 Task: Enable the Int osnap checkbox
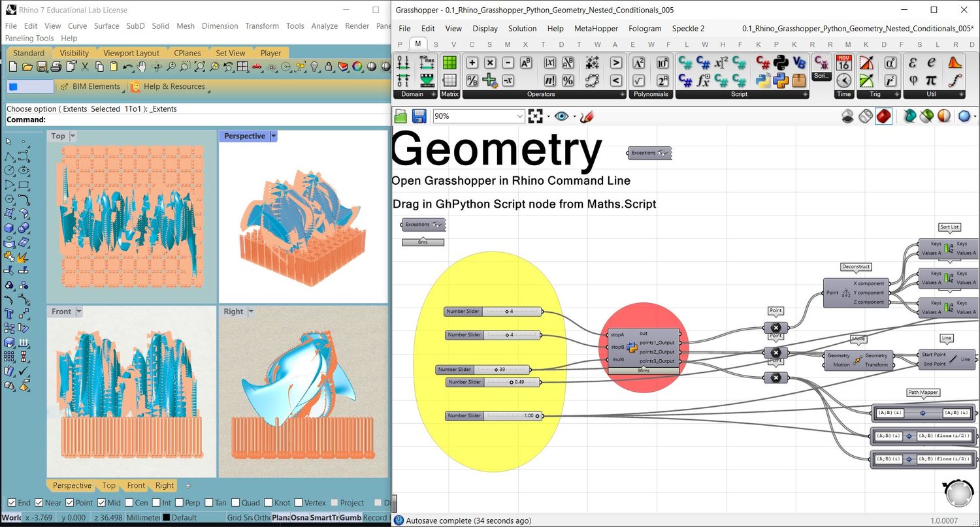tap(155, 503)
